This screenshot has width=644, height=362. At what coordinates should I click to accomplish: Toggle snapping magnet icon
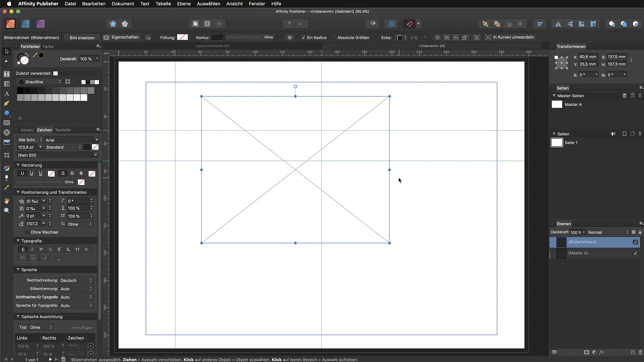click(410, 24)
